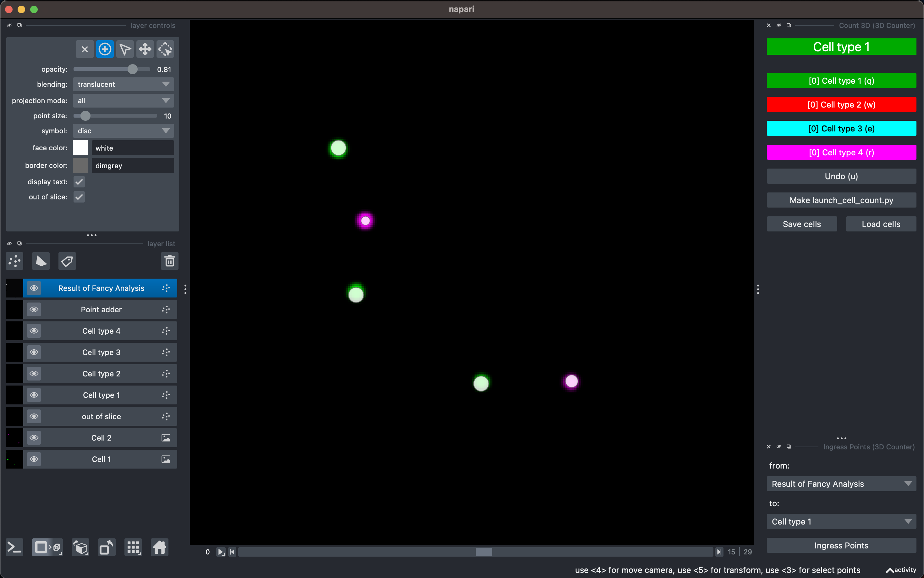Create a new labels layer
This screenshot has height=578, width=924.
tap(67, 261)
